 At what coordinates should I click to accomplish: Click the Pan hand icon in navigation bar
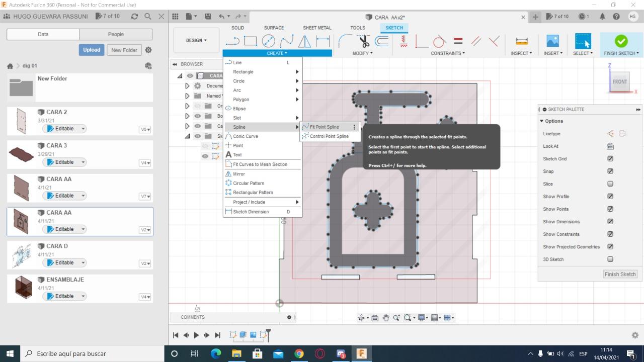point(386,318)
